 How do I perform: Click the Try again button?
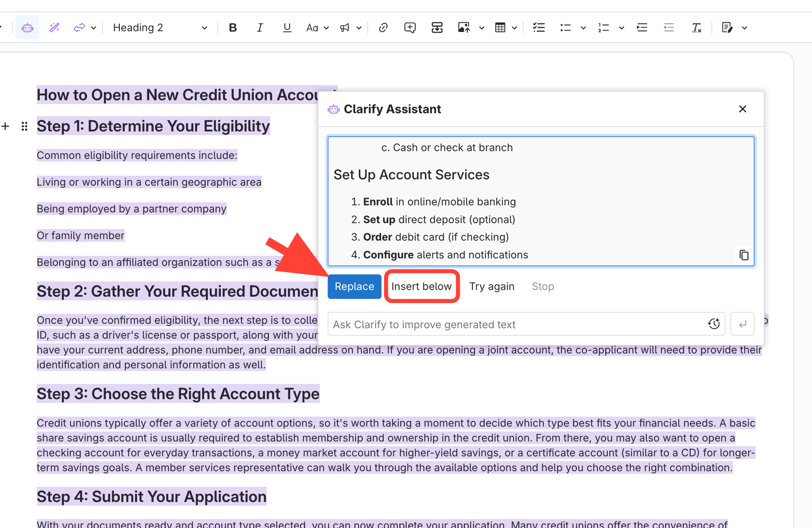[492, 286]
